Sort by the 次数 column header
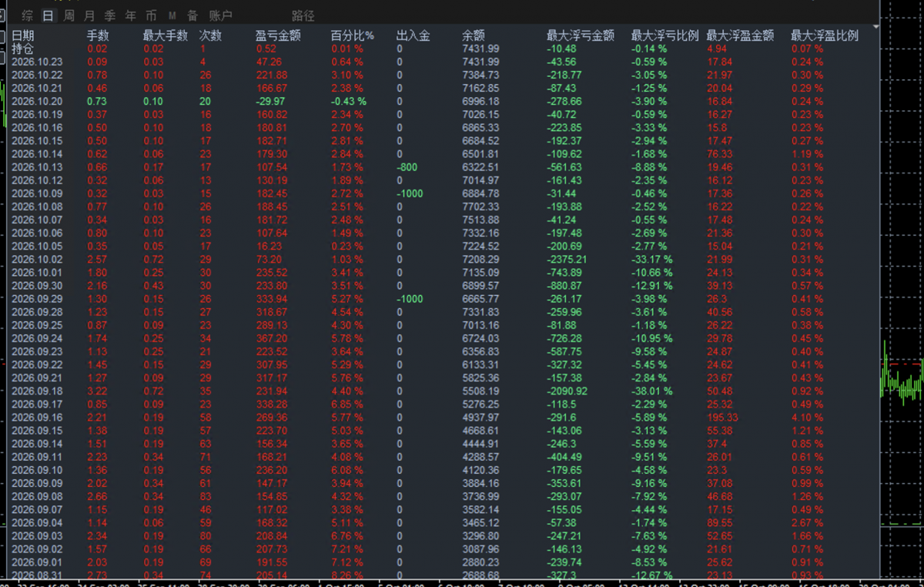This screenshot has width=924, height=587. tap(210, 35)
